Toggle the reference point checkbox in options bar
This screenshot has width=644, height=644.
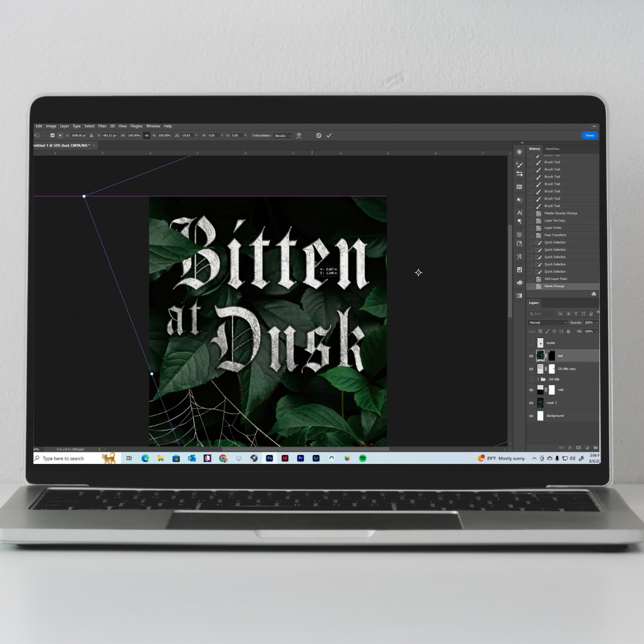(52, 135)
